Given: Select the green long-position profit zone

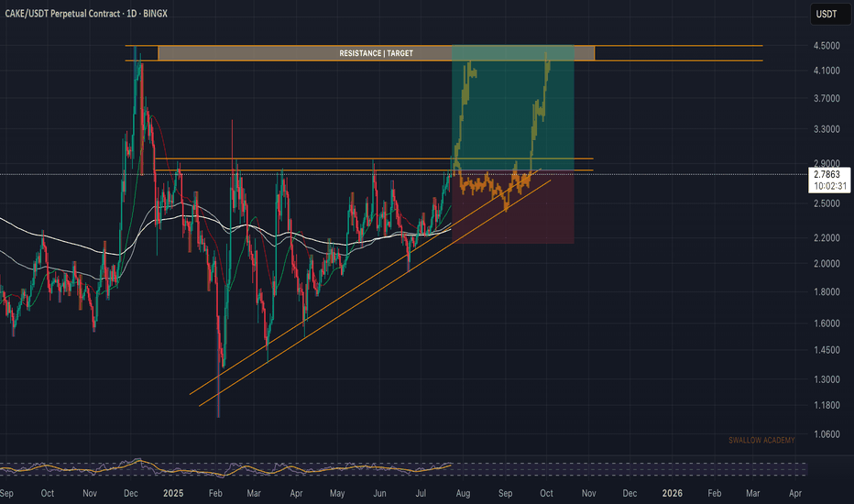Looking at the screenshot, I should pyautogui.click(x=512, y=107).
